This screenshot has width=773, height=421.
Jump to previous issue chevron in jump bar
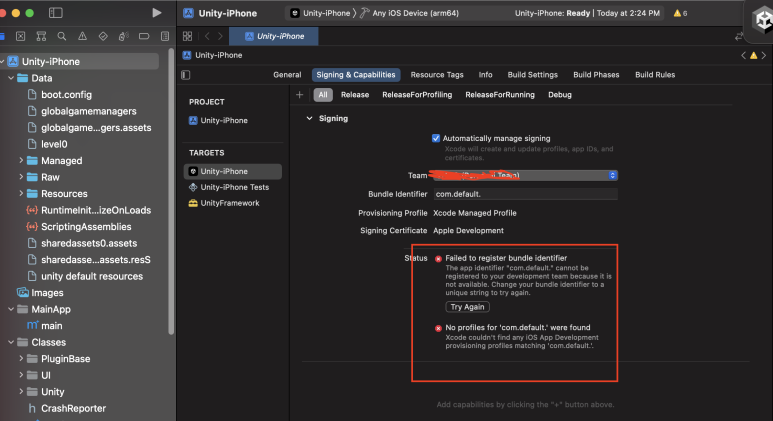(x=743, y=55)
